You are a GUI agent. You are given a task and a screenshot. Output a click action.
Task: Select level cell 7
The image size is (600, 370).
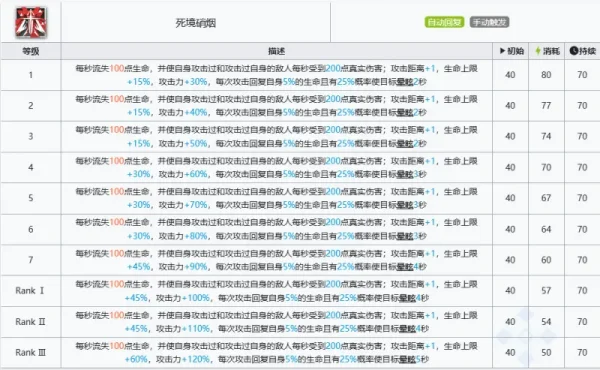[31, 260]
